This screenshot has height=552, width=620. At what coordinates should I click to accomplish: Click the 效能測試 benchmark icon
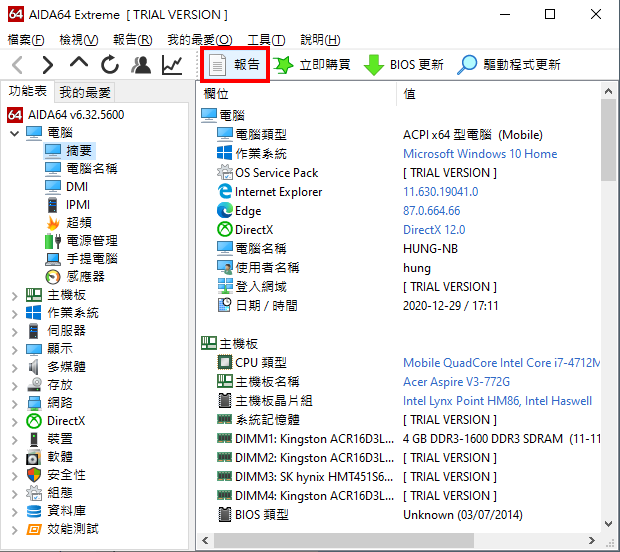[x=34, y=529]
